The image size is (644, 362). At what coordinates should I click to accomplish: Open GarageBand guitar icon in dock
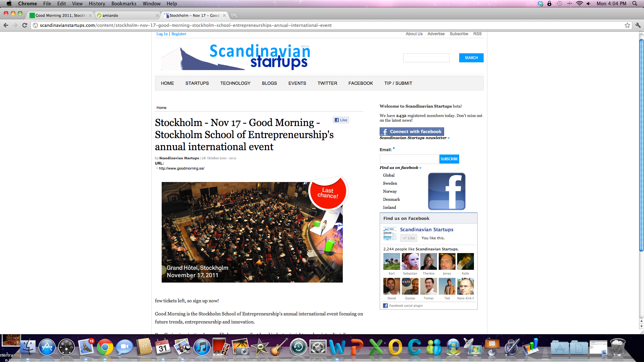(x=279, y=347)
